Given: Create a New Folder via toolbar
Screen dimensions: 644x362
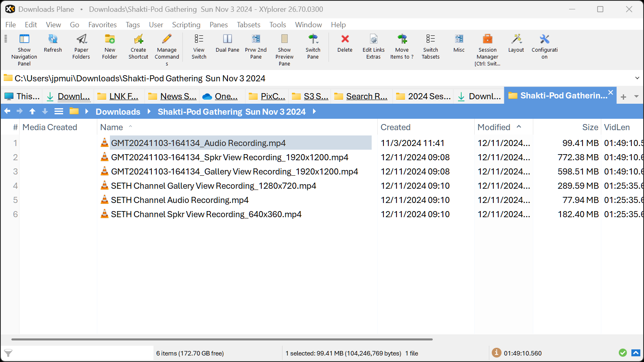Looking at the screenshot, I should [x=110, y=46].
